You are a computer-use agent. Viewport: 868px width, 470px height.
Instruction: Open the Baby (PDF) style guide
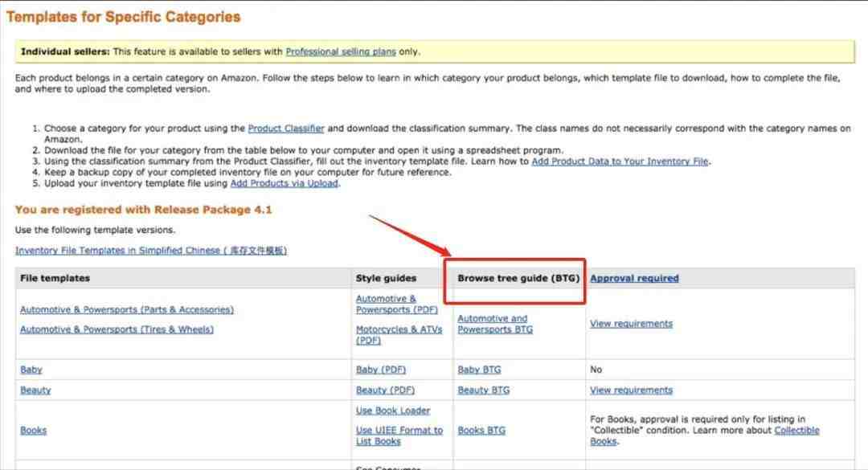pos(380,370)
